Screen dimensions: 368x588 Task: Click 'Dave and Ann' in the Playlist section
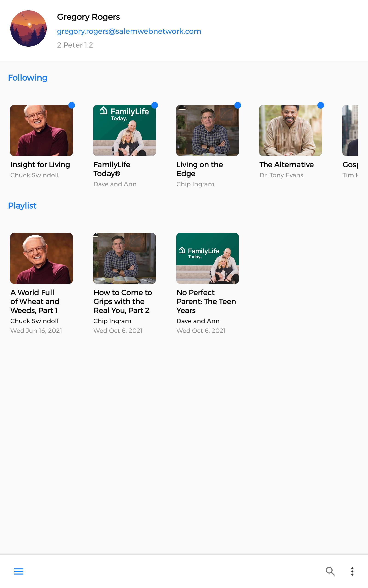click(198, 321)
